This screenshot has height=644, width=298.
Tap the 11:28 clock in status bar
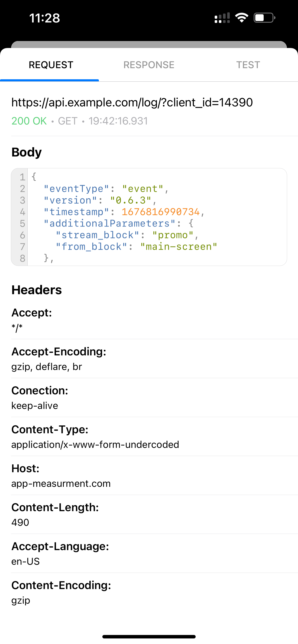coord(45,18)
